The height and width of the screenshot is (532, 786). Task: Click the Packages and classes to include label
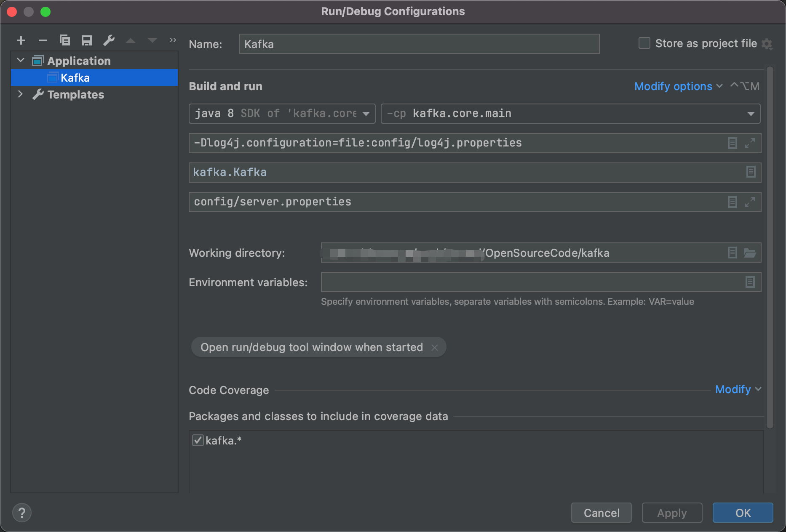pos(318,416)
